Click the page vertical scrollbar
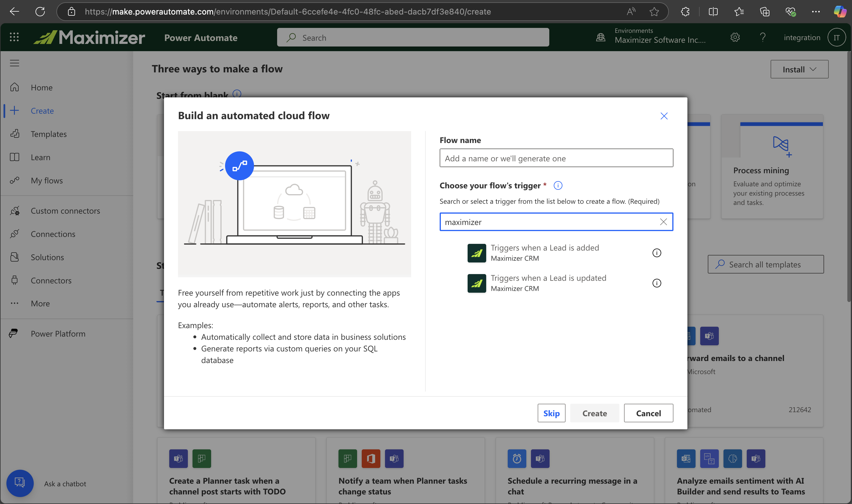Viewport: 852px width, 504px height. coord(849,177)
